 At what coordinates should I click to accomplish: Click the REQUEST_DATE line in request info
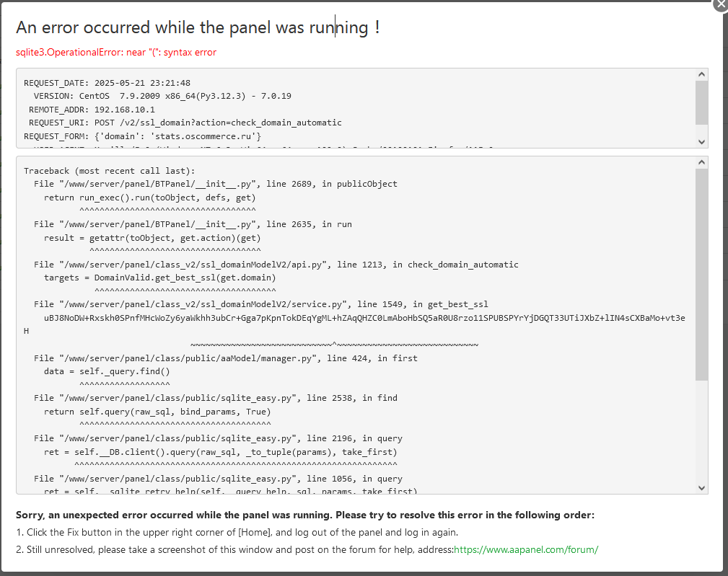(x=107, y=83)
